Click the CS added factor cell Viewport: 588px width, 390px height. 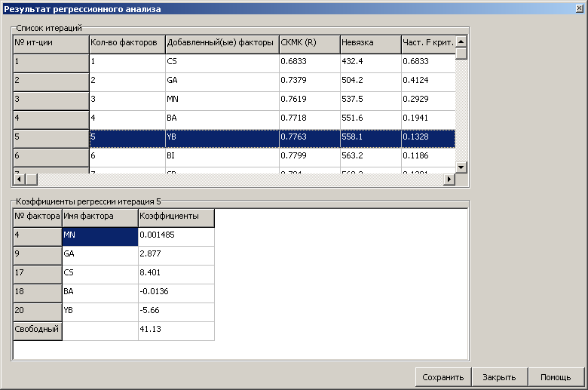tap(222, 63)
